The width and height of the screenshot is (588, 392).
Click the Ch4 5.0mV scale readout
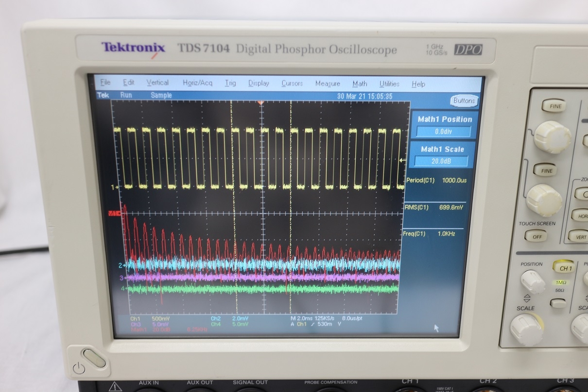[x=229, y=324]
